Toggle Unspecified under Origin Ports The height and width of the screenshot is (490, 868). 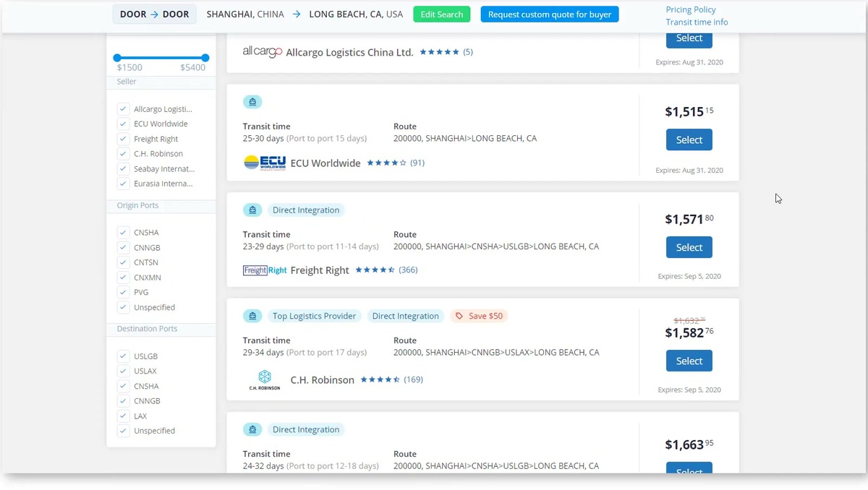tap(123, 307)
